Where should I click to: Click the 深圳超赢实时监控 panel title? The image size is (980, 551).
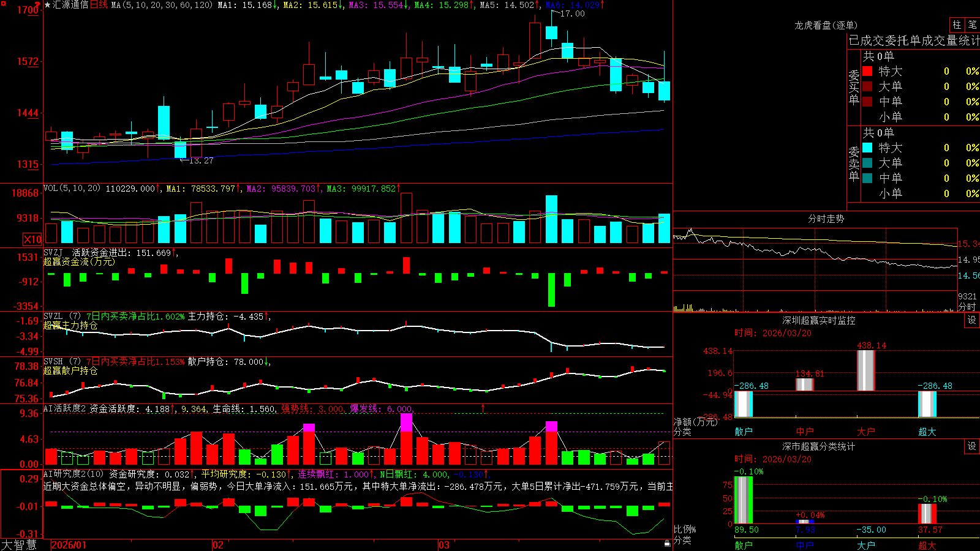click(x=818, y=320)
